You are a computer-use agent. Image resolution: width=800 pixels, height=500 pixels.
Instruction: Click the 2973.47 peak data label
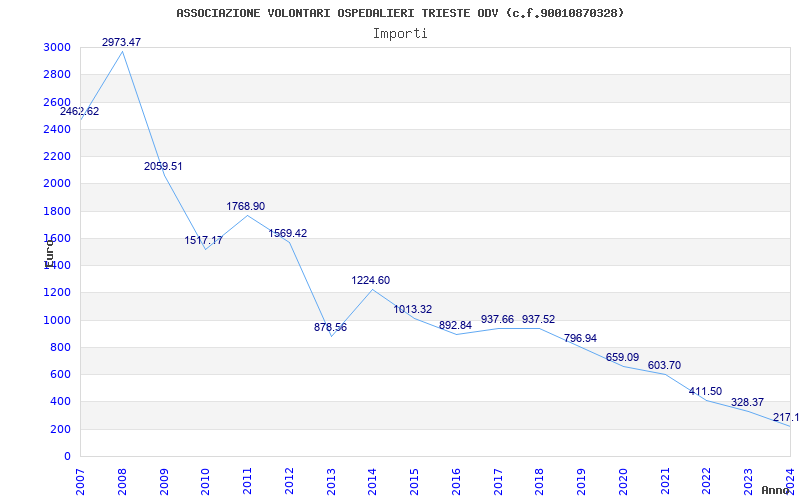click(x=122, y=42)
